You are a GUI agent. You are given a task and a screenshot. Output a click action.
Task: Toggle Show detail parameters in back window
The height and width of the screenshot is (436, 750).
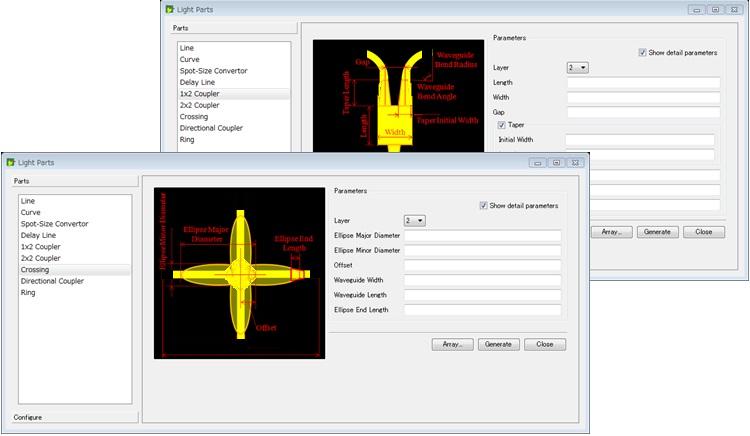click(642, 53)
